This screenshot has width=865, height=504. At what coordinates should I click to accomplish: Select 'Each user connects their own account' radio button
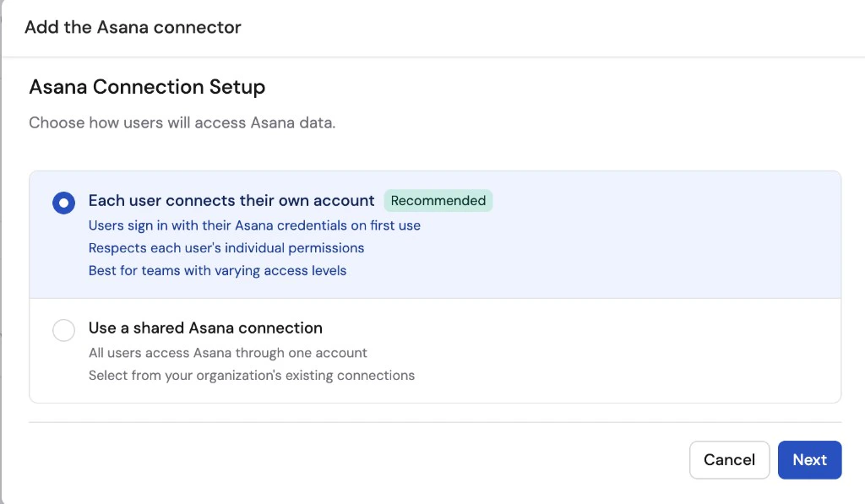pos(63,203)
